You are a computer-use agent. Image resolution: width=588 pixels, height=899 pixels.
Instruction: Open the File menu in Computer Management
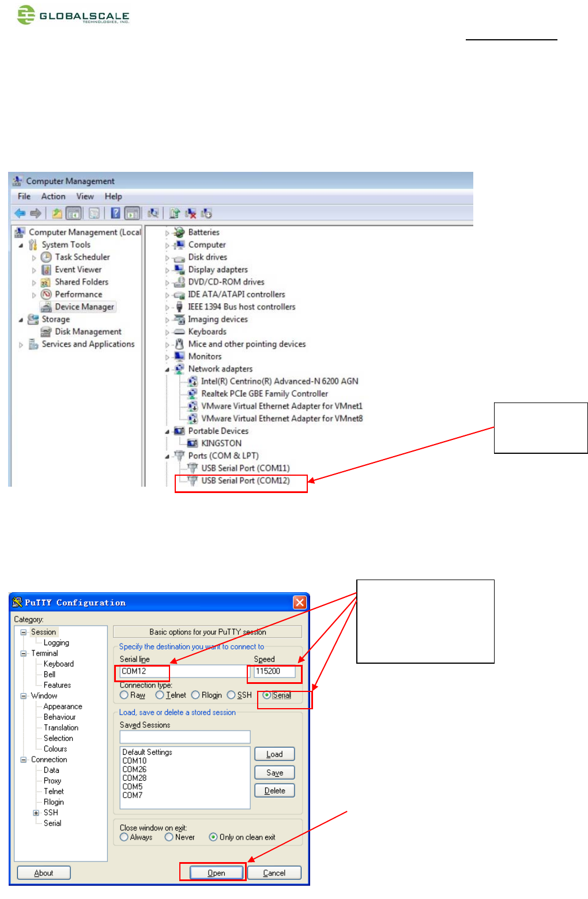click(24, 196)
